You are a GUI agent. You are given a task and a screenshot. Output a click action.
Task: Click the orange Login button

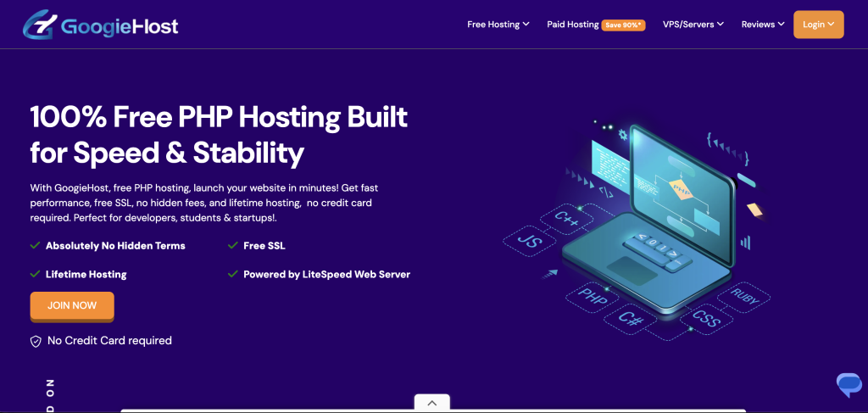(818, 25)
